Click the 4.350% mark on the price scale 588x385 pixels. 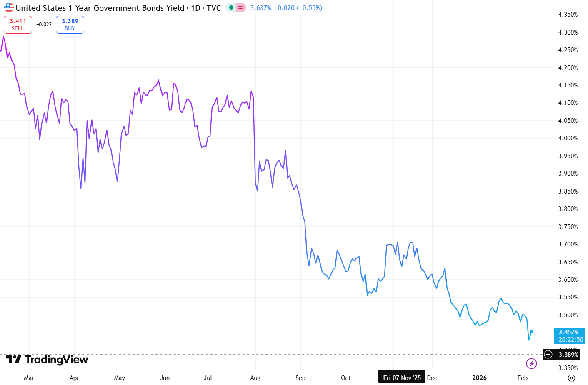tap(568, 15)
